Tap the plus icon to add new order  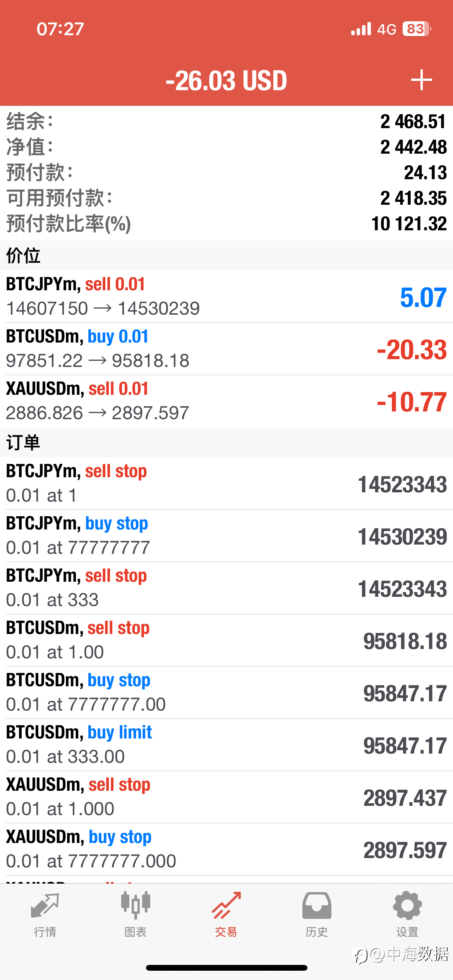pos(421,80)
